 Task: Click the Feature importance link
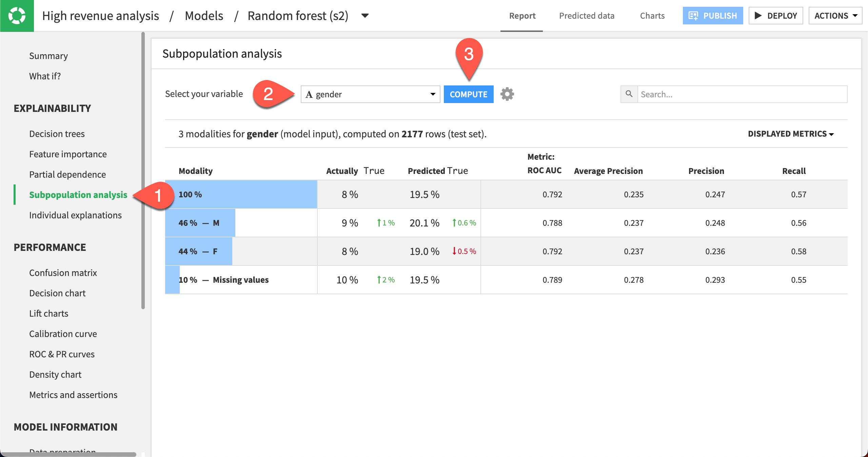68,154
